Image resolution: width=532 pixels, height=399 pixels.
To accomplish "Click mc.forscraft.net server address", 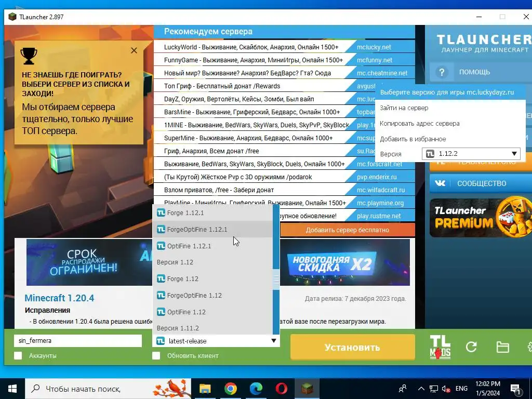I will 379,164.
